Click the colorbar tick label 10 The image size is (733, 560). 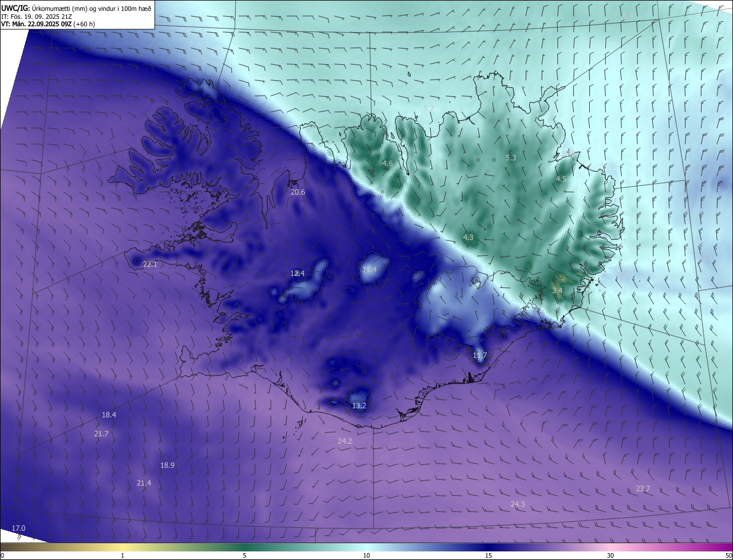(366, 555)
